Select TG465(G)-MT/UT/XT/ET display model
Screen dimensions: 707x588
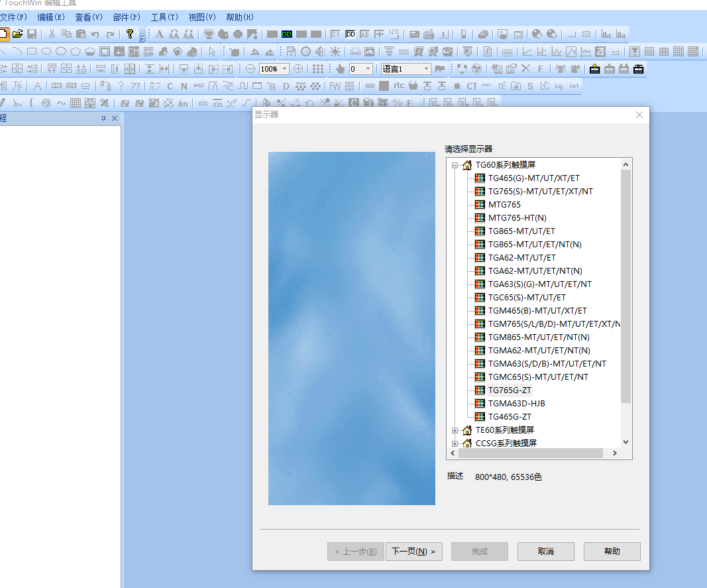pos(534,178)
